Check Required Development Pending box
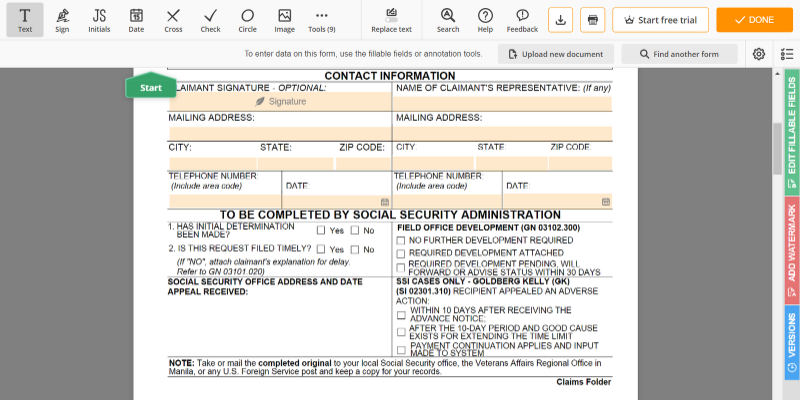 (x=401, y=267)
